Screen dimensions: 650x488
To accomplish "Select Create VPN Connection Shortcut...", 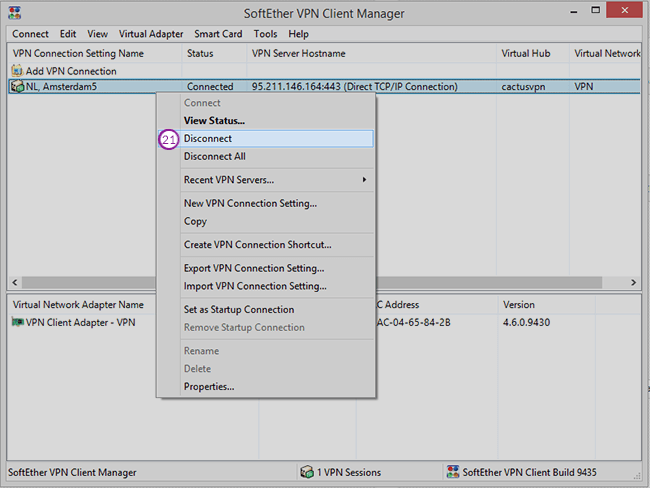I will pos(265,245).
